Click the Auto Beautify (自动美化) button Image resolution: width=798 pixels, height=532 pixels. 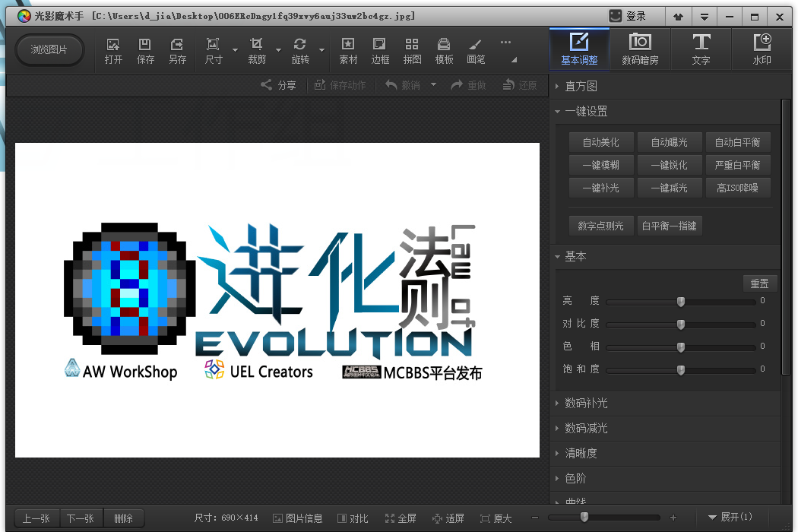600,142
